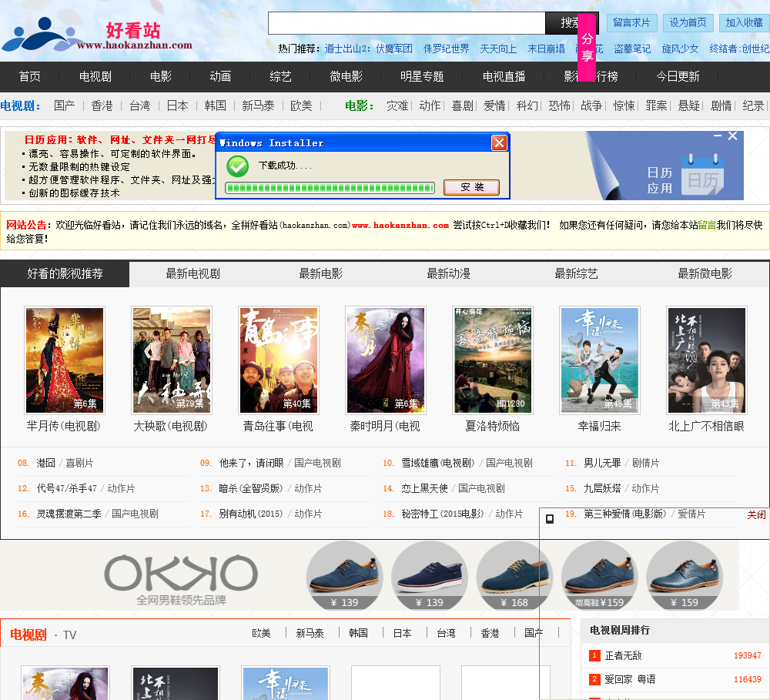Switch to the 好看的影视推荐 tab
The image size is (770, 700).
point(65,274)
